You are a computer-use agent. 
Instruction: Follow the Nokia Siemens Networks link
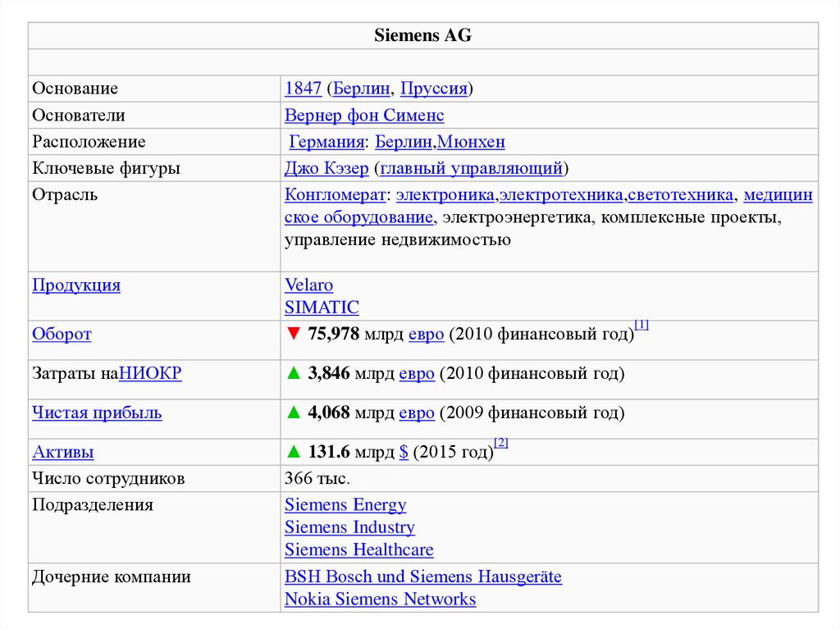click(380, 599)
